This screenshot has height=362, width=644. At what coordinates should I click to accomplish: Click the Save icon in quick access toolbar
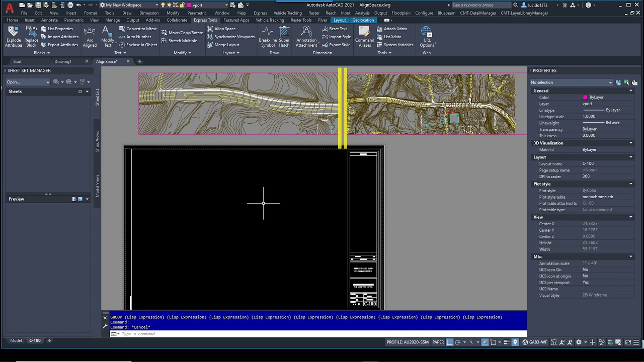click(x=38, y=5)
